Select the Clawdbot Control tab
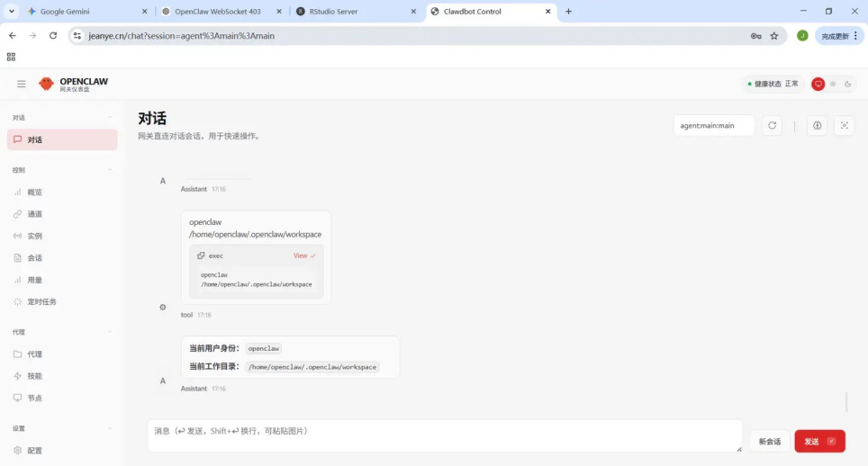The width and height of the screenshot is (868, 466). (491, 11)
